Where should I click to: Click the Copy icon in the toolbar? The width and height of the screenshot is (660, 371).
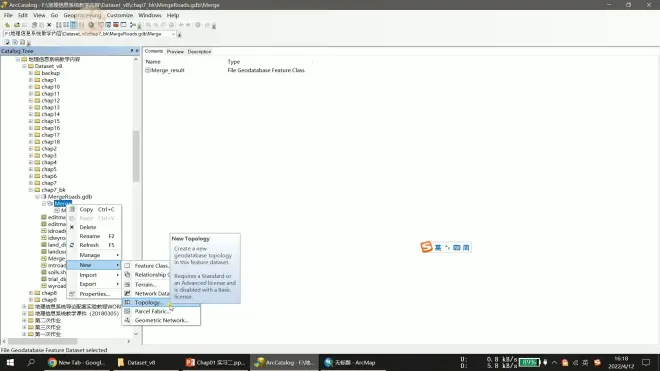[34, 25]
